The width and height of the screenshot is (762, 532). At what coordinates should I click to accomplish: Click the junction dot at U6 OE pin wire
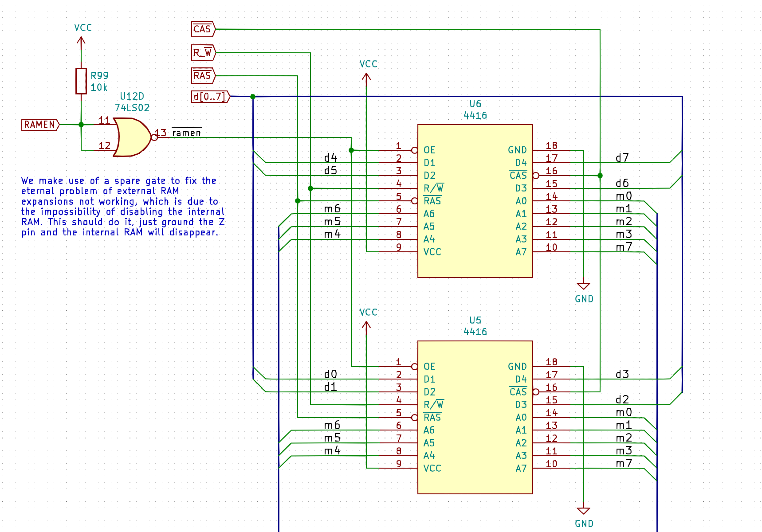351,150
